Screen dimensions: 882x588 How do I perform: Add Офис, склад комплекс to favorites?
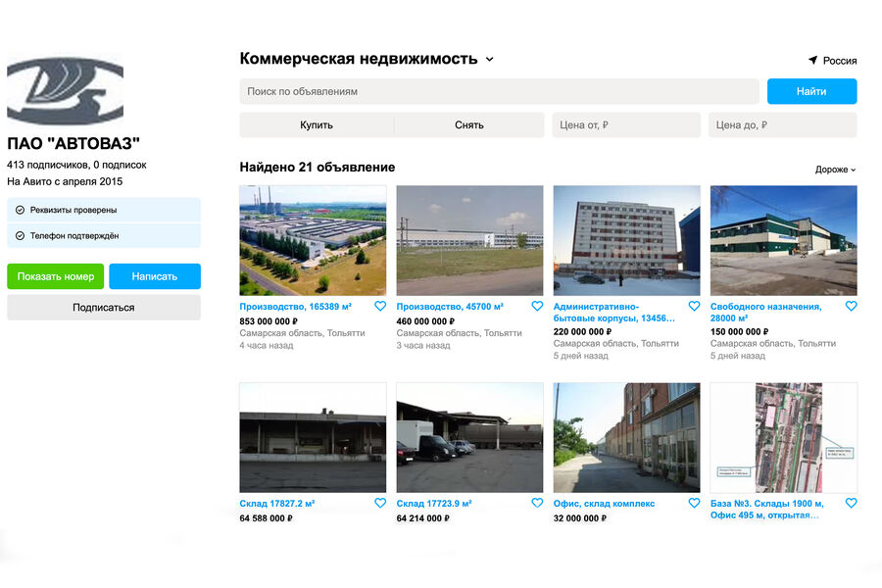click(694, 503)
